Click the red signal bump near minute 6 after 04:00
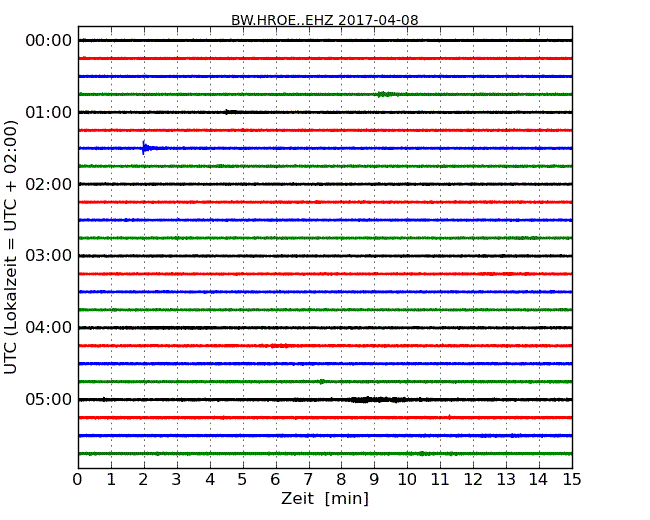650x520 pixels. [x=281, y=345]
